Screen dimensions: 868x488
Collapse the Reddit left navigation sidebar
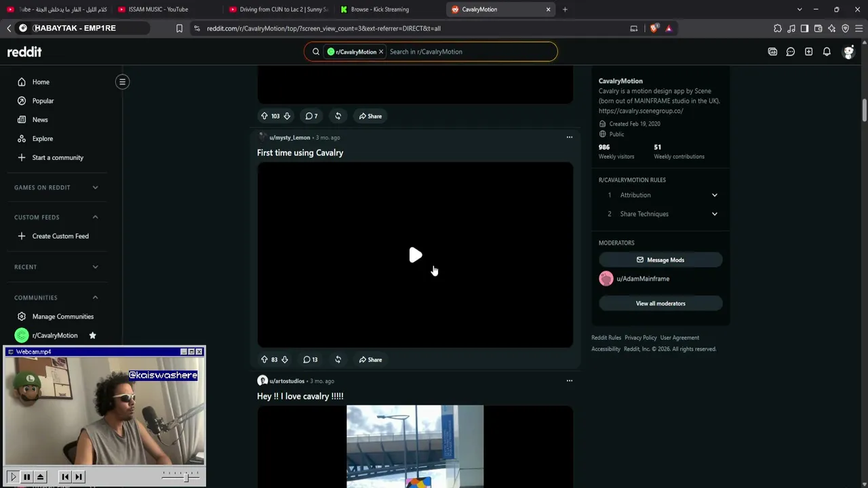(x=122, y=82)
